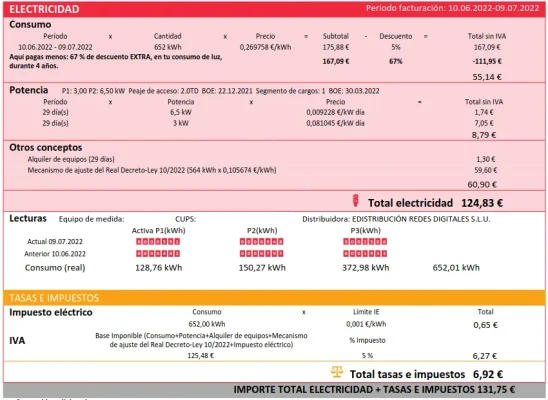This screenshot has width=548, height=400.
Task: Select the 372,98 kWh P3 consumption
Action: click(x=366, y=268)
